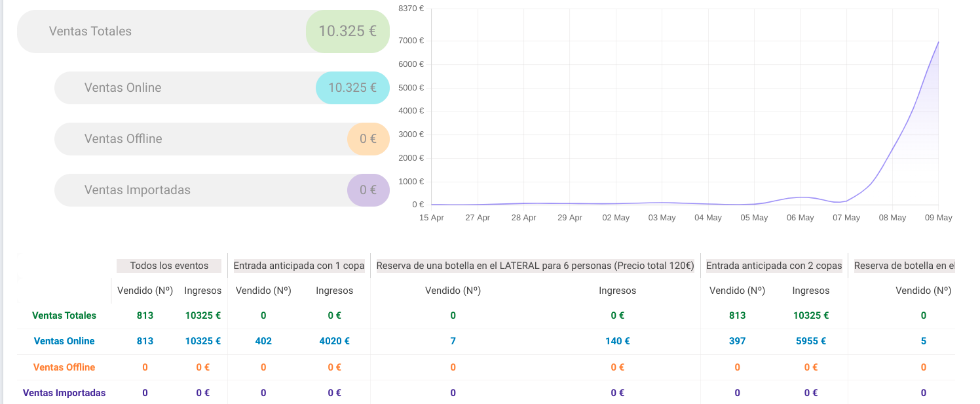Click the 09 May point on the chart axis
This screenshot has width=980, height=404.
click(939, 218)
